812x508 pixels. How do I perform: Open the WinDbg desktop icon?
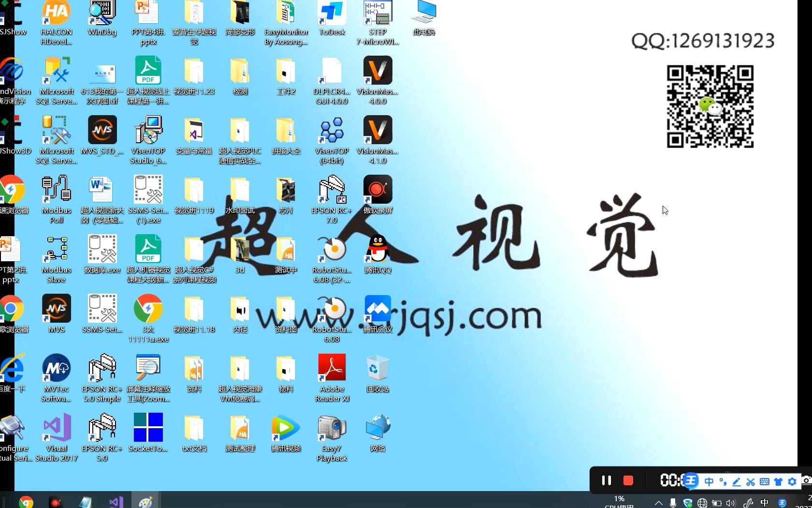point(102,19)
